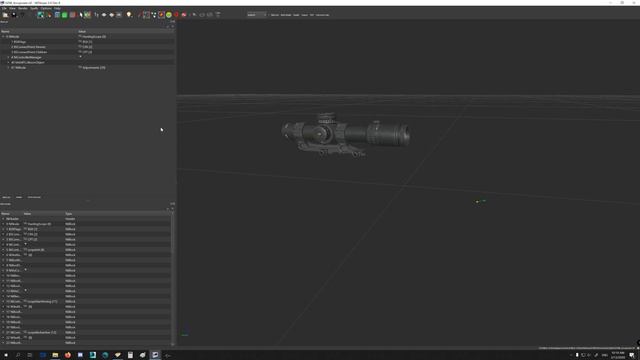Open Firefox from the taskbar

(68, 355)
